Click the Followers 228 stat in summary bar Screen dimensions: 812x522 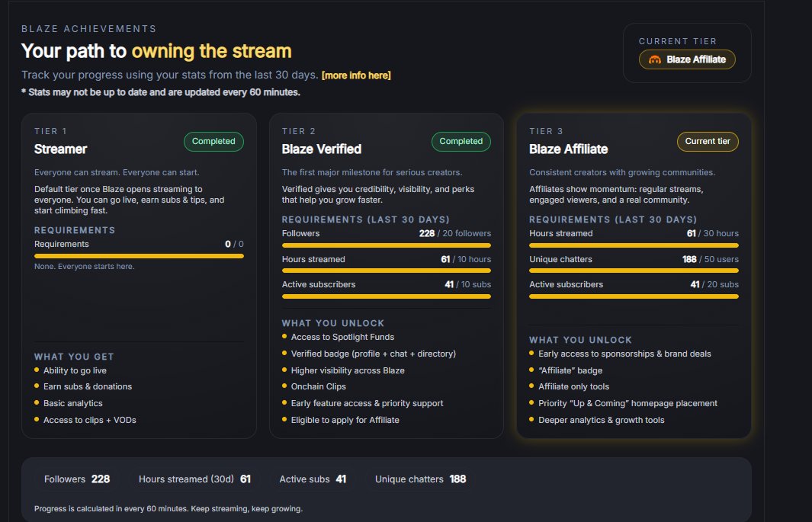pos(77,479)
